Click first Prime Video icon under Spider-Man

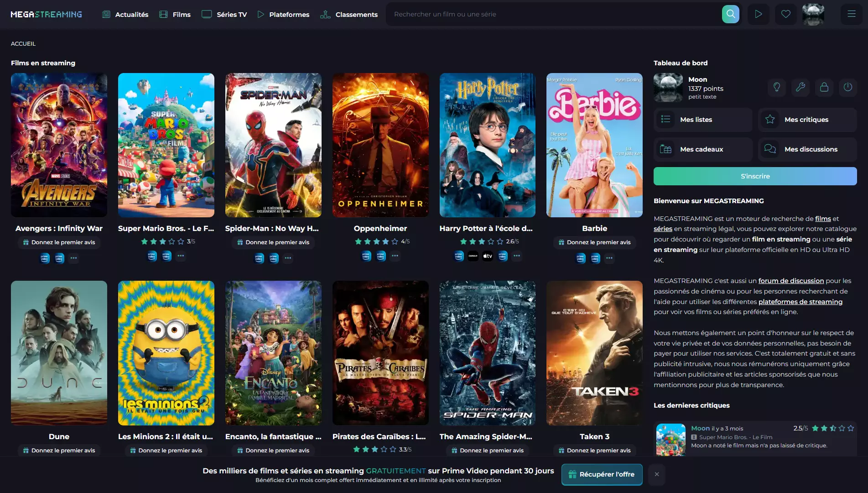click(x=259, y=258)
